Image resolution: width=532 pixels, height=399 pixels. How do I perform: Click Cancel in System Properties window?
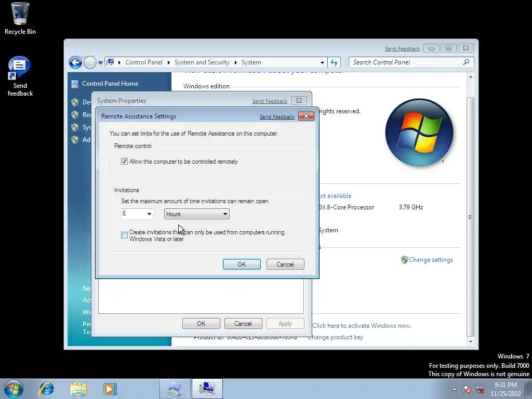click(x=243, y=323)
